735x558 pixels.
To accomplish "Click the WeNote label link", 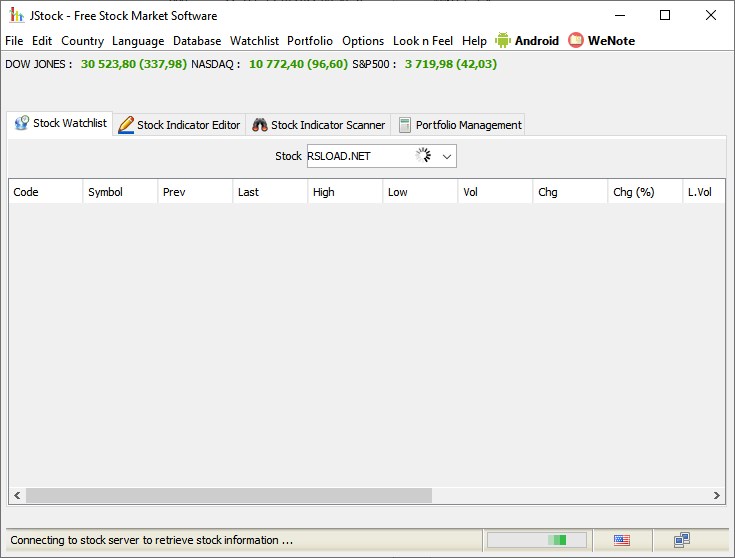I will [611, 41].
